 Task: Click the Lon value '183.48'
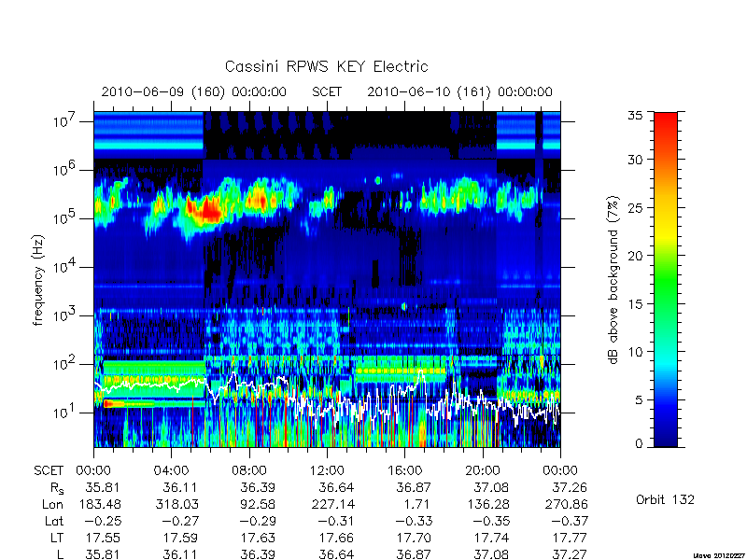(x=100, y=504)
